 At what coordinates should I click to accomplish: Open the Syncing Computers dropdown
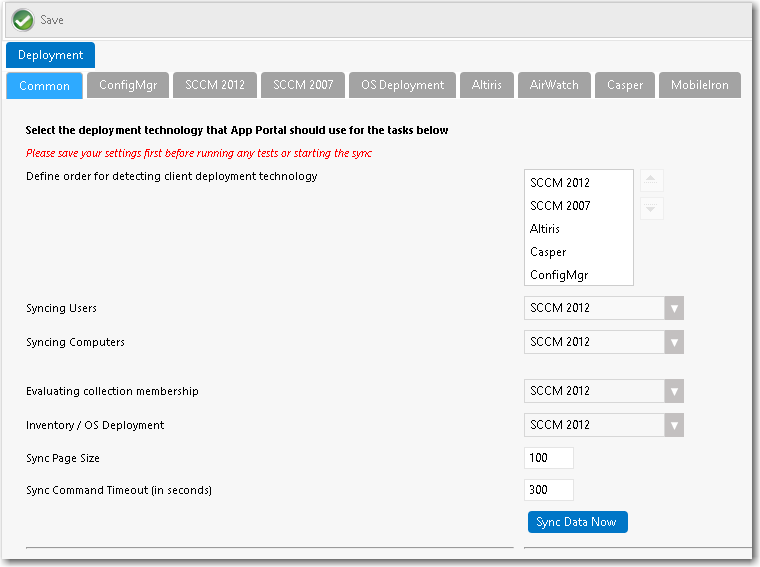pos(603,342)
